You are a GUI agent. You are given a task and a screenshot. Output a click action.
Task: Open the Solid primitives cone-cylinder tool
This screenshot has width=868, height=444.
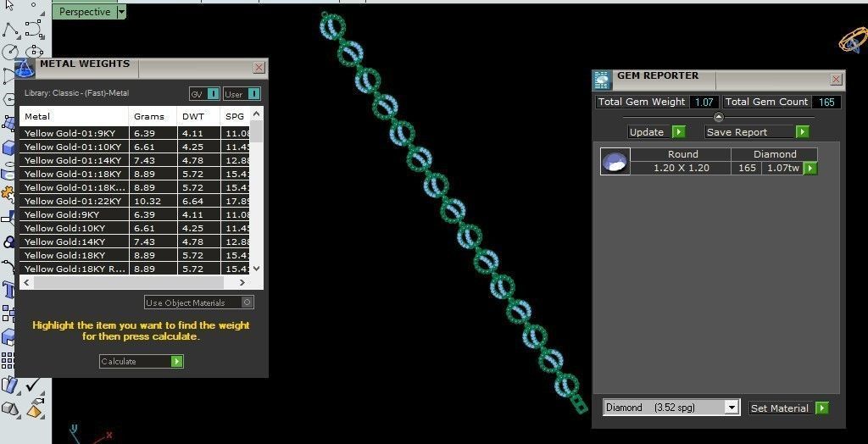[x=10, y=408]
